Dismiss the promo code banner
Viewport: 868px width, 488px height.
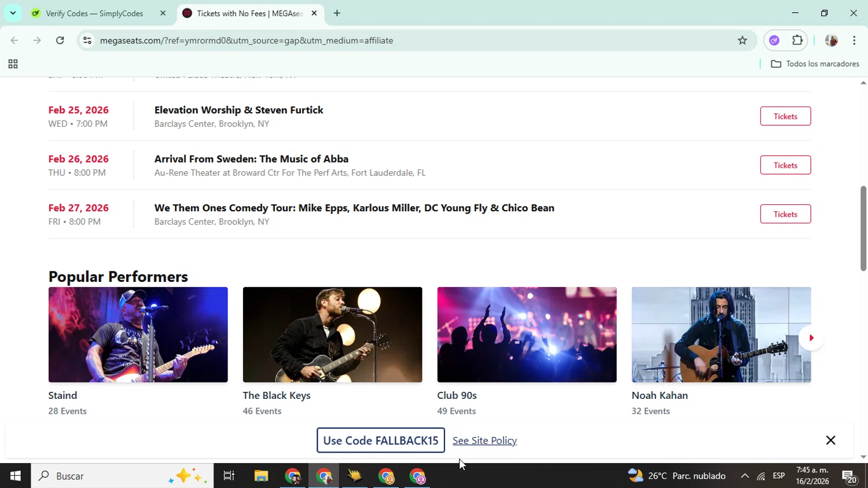(830, 441)
